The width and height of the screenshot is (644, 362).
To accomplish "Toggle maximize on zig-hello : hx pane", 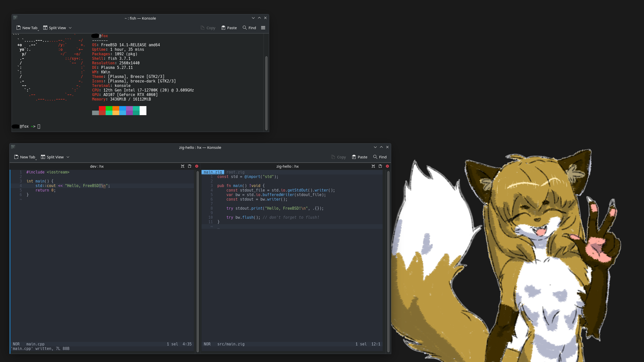I will click(373, 166).
